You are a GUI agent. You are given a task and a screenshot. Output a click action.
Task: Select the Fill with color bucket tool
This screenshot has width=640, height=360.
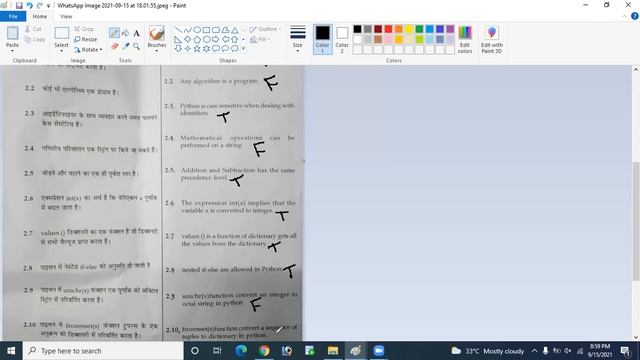click(x=125, y=33)
